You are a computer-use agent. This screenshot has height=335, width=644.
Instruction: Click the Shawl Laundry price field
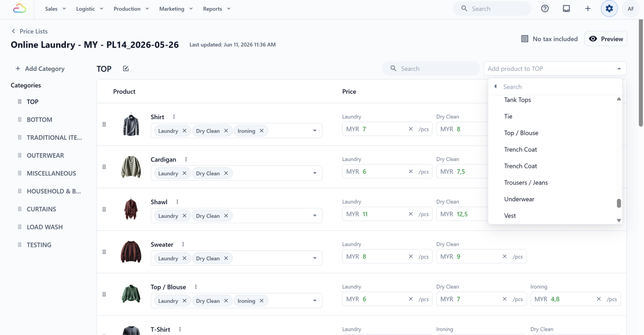click(x=387, y=214)
